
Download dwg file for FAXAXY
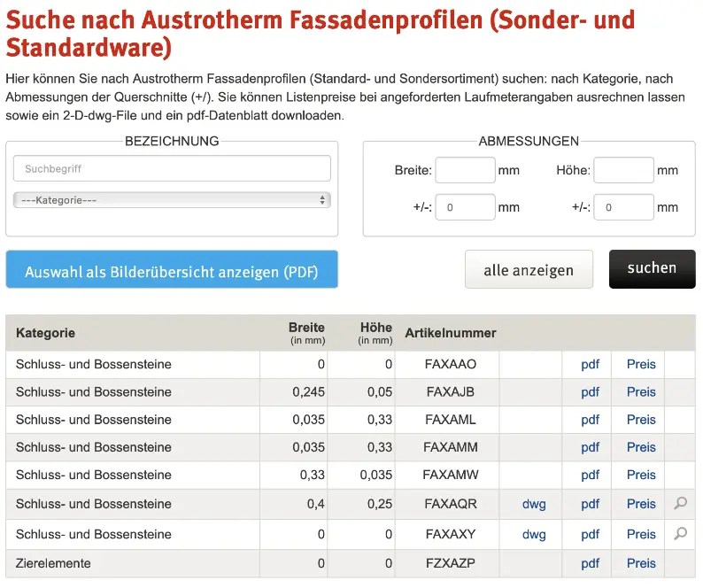534,535
